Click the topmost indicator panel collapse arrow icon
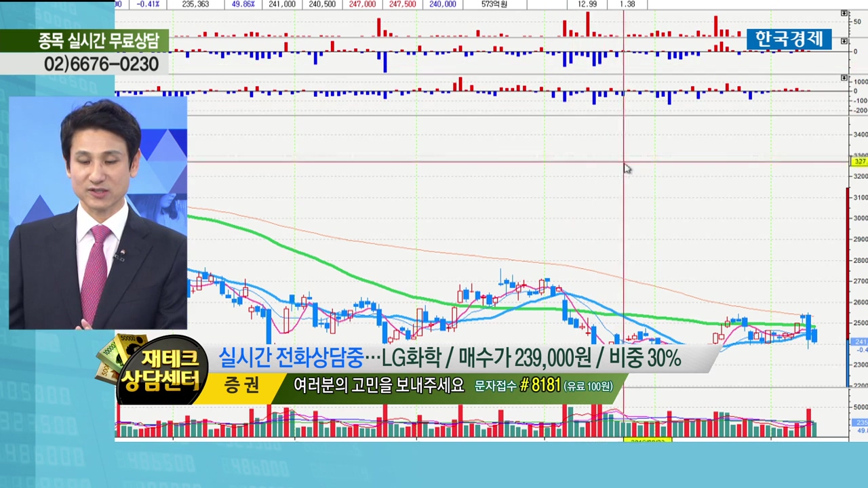This screenshot has width=868, height=488. point(844,13)
